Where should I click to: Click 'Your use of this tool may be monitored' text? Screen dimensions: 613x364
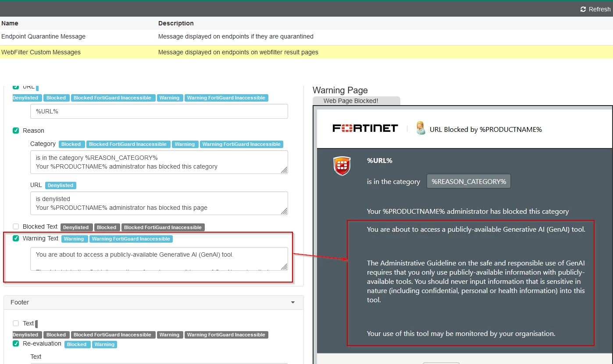[461, 333]
